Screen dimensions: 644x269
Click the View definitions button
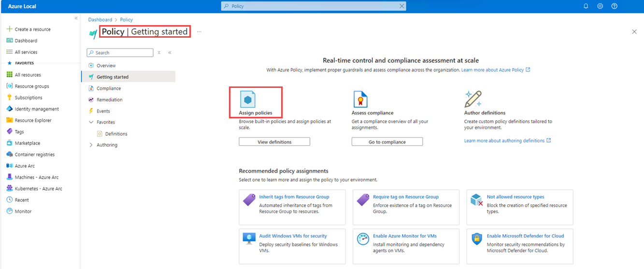click(274, 142)
